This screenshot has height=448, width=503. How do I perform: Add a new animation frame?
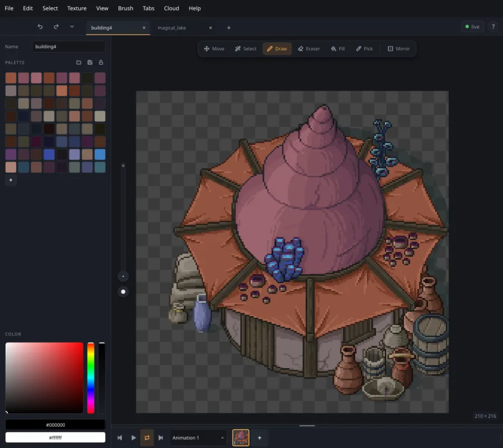tap(259, 438)
